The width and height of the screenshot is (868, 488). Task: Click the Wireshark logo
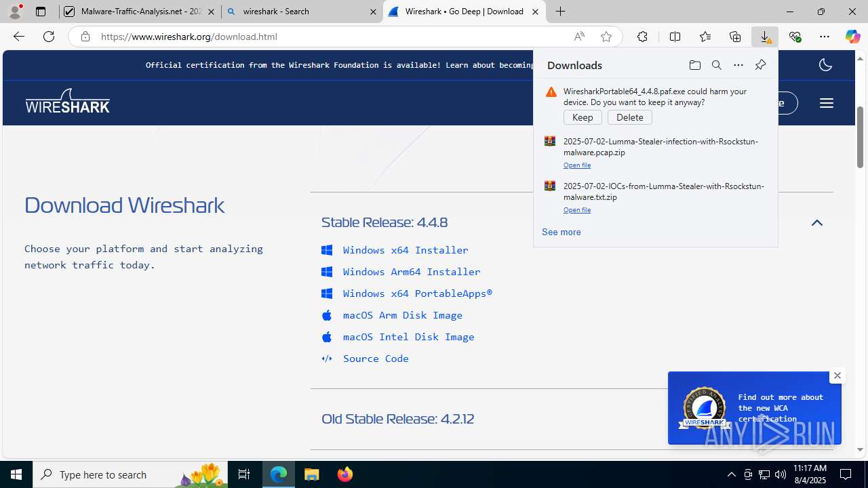click(68, 101)
